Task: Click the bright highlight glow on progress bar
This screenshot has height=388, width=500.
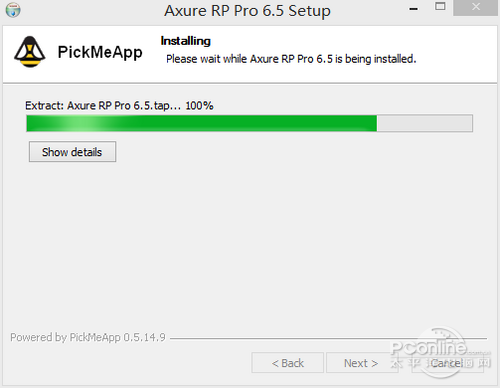Action: [x=82, y=123]
